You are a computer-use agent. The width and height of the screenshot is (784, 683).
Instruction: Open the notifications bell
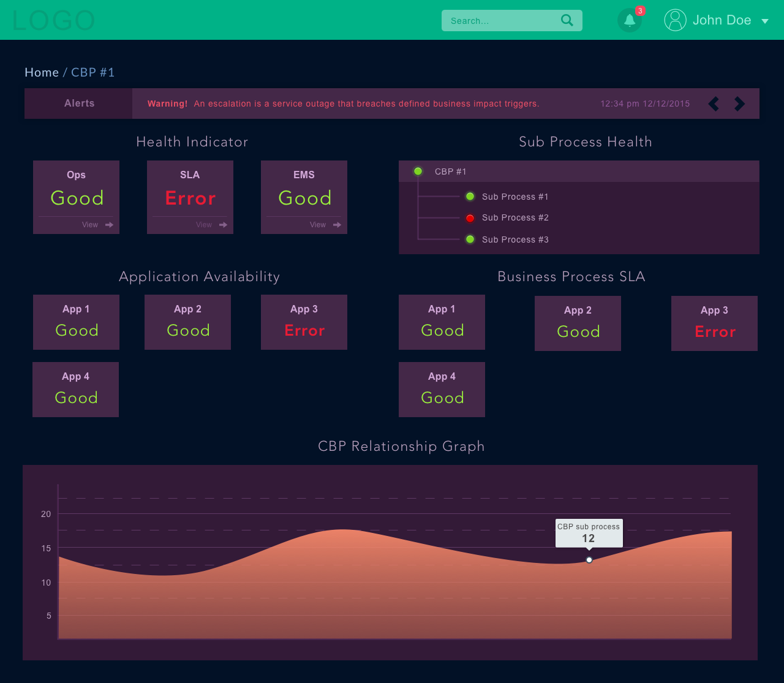[x=630, y=20]
